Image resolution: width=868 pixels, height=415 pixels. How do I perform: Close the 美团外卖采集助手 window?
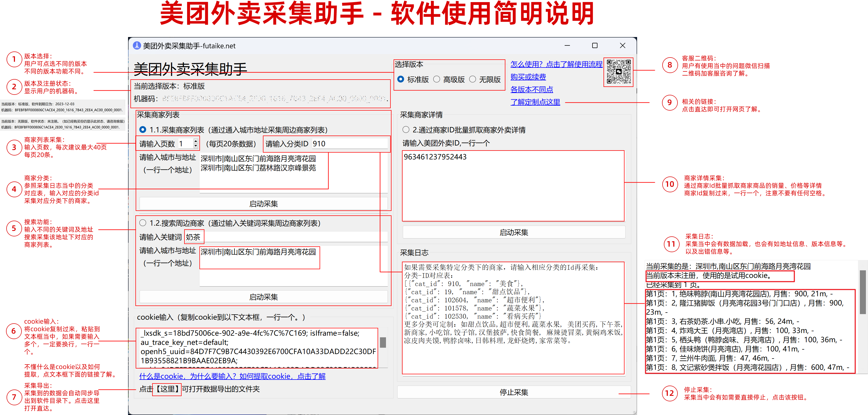[622, 45]
